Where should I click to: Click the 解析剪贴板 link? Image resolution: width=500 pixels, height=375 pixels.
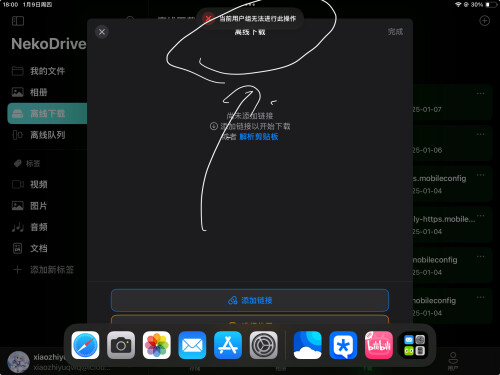tap(259, 137)
